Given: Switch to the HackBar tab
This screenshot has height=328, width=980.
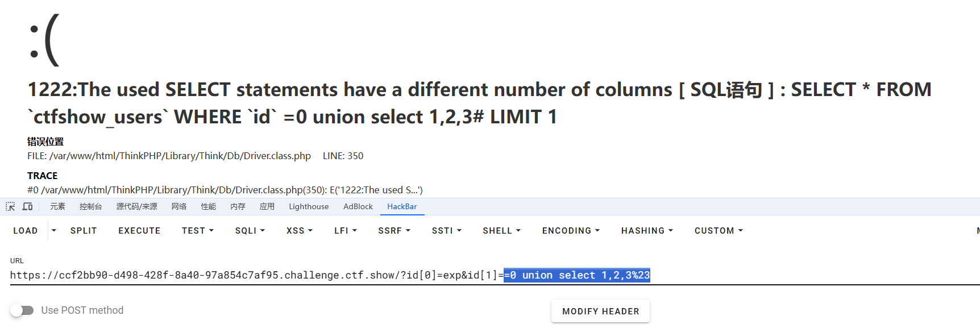Looking at the screenshot, I should point(402,206).
